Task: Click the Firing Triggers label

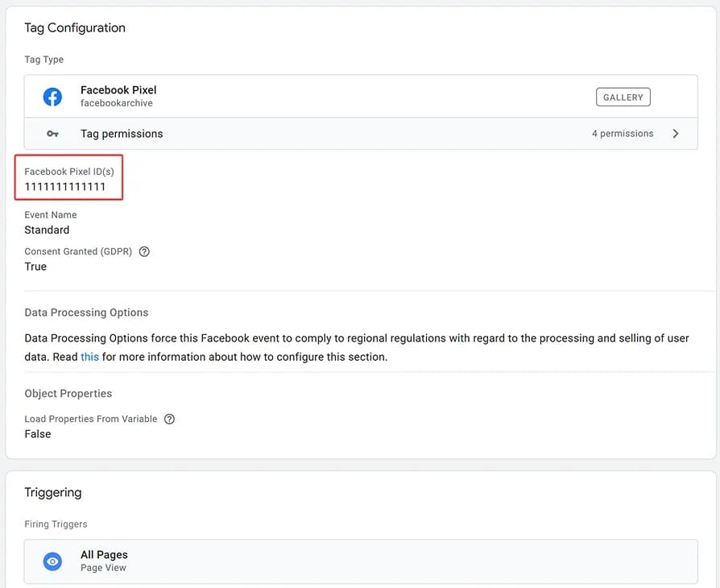Action: (x=56, y=524)
